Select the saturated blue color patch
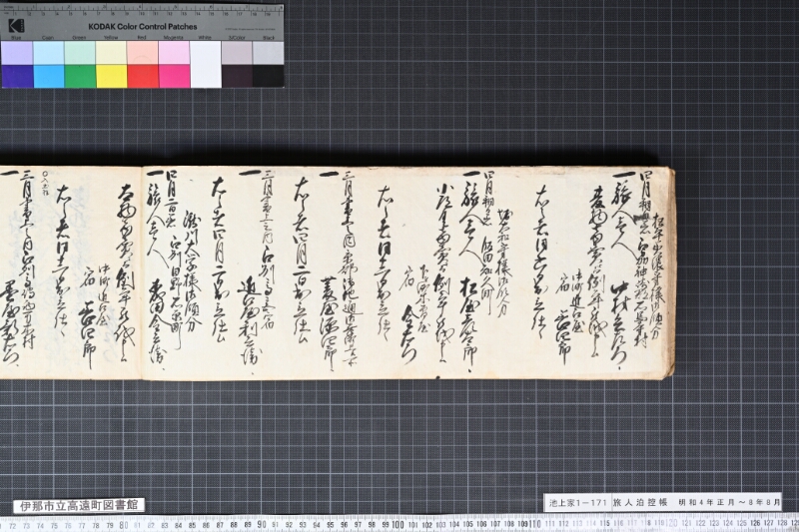Screen dimensions: 799x532 pyautogui.click(x=17, y=76)
